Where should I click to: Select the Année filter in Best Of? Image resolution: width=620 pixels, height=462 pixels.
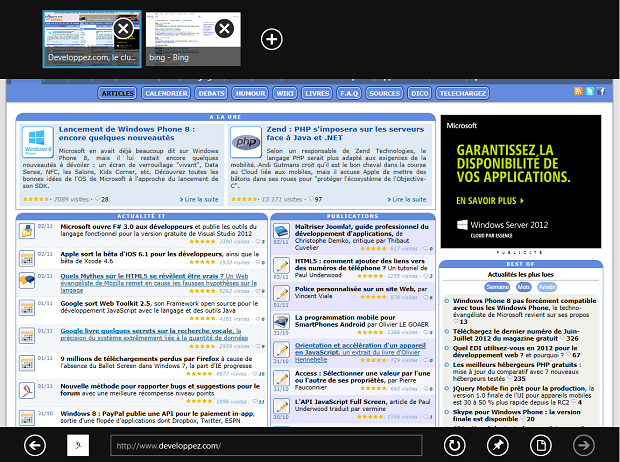547,287
